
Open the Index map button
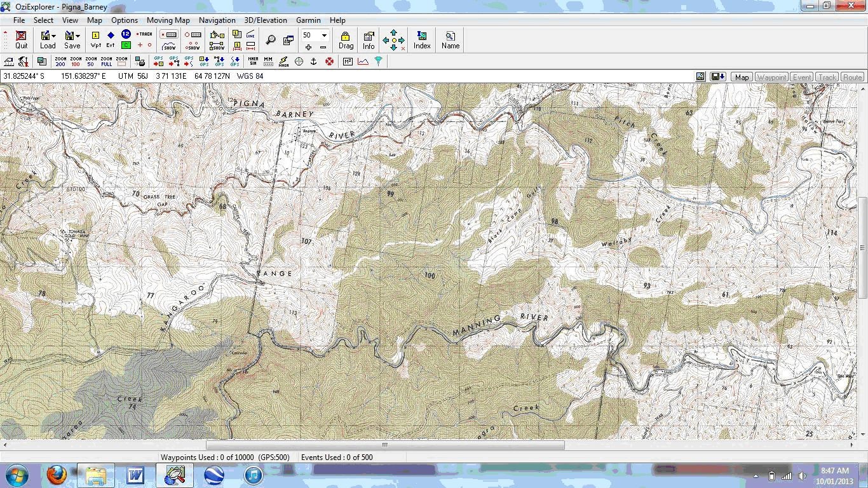(x=422, y=40)
